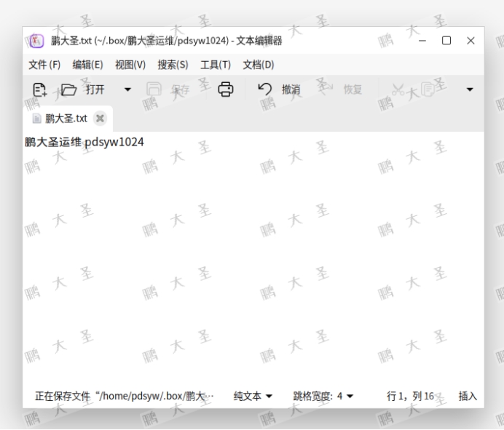
Task: Click the copy icon in toolbar
Action: click(428, 89)
